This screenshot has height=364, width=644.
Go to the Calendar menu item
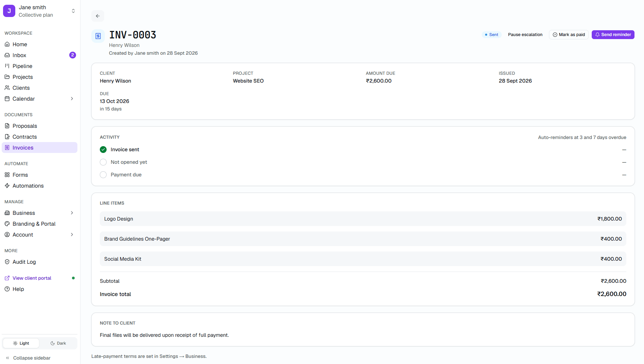click(40, 99)
